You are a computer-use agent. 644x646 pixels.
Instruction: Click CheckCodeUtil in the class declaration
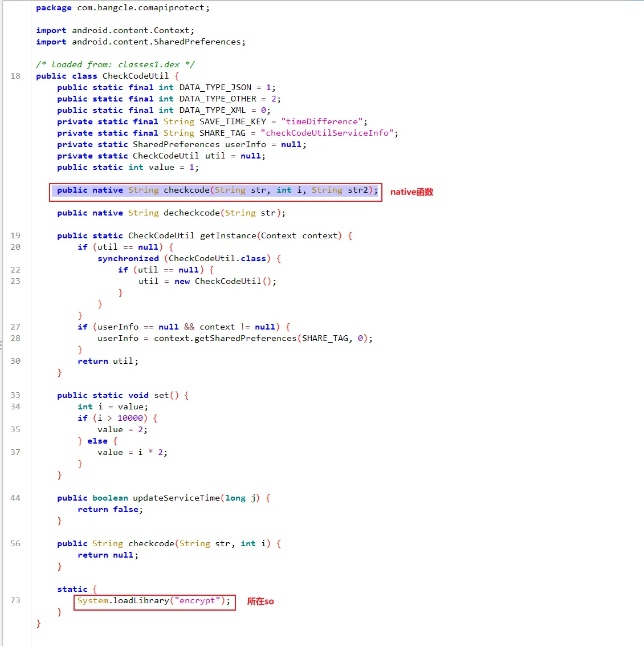(136, 76)
